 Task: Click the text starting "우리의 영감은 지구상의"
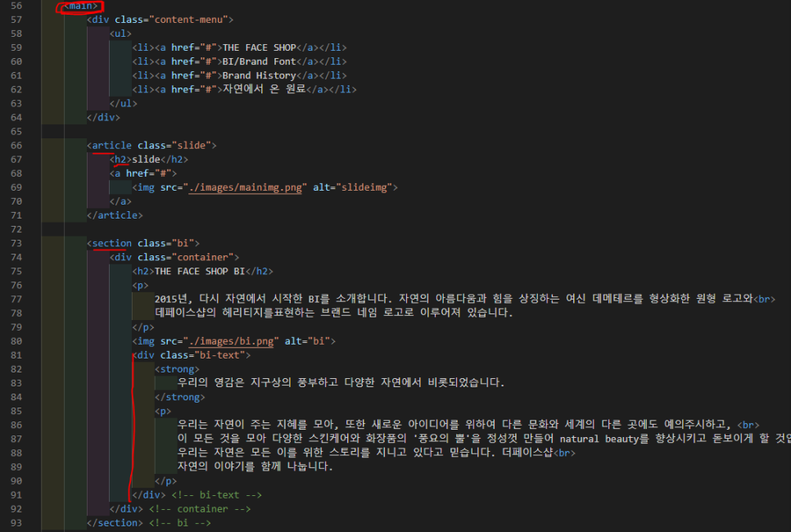tap(341, 383)
